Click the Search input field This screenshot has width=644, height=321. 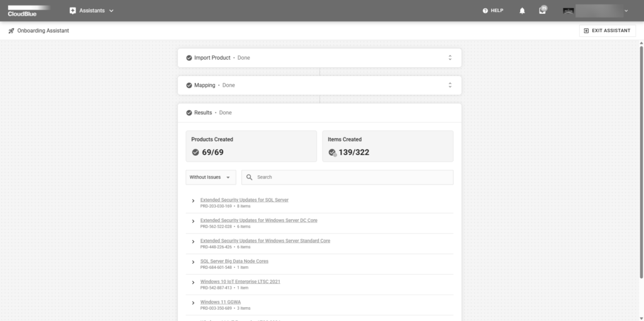[347, 177]
